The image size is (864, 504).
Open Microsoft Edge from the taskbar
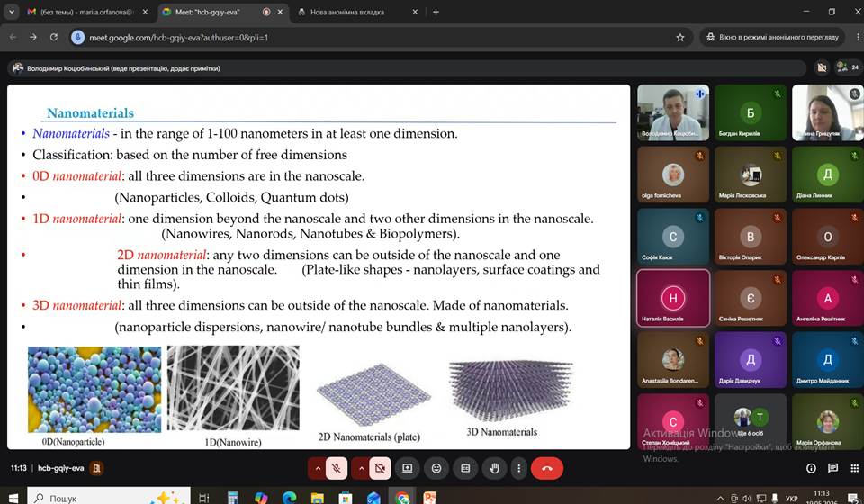(x=289, y=498)
